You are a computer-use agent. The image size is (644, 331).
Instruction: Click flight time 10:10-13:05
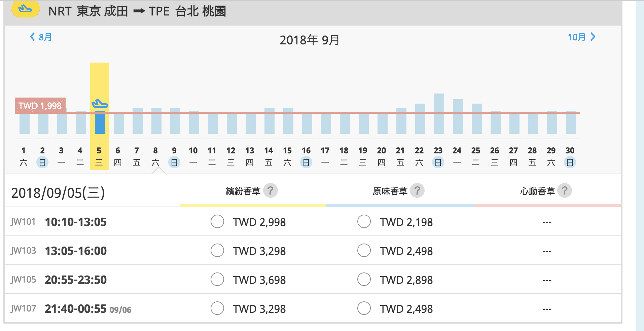click(x=76, y=222)
